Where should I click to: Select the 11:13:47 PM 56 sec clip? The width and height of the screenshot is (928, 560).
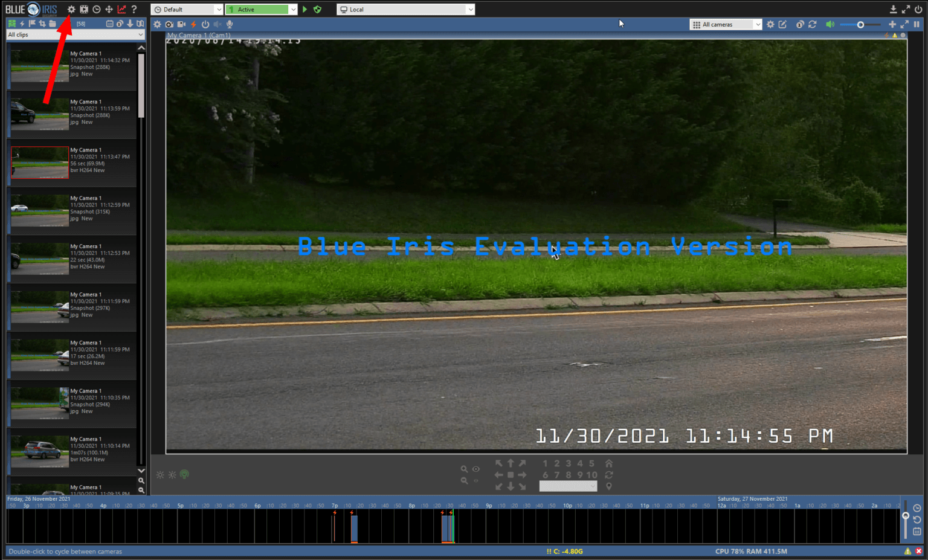[71, 163]
